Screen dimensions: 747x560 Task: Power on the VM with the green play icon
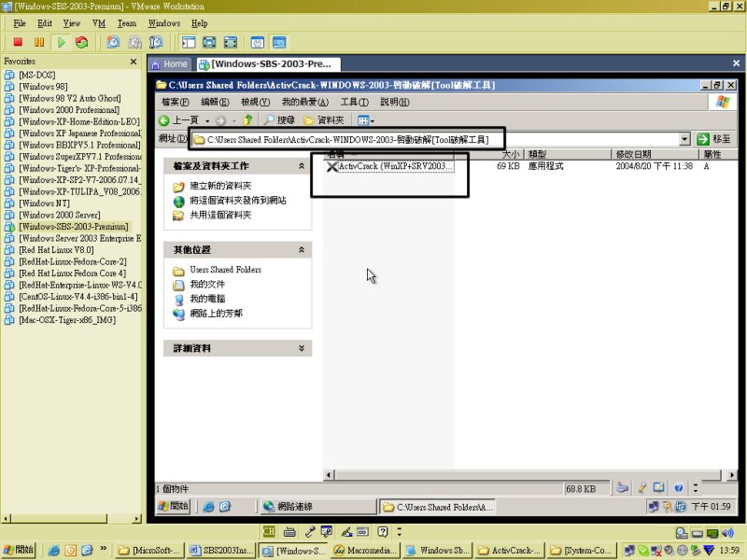pos(61,42)
